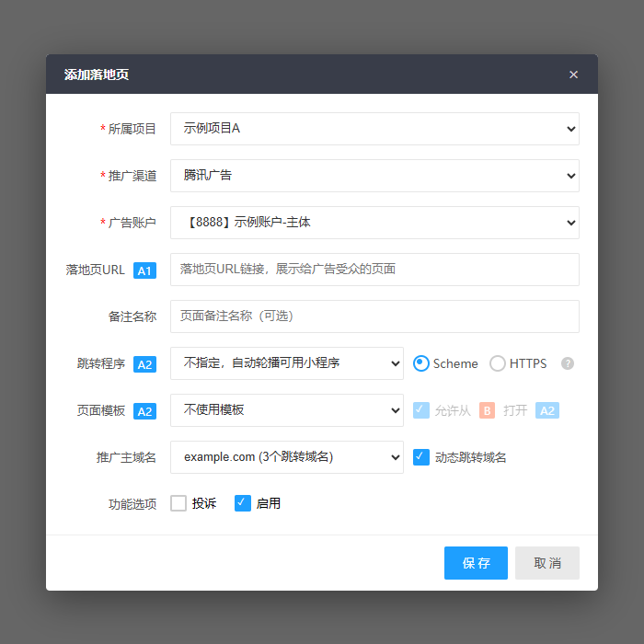This screenshot has width=644, height=644.
Task: Focus the 落地页URL input field
Action: tap(374, 270)
